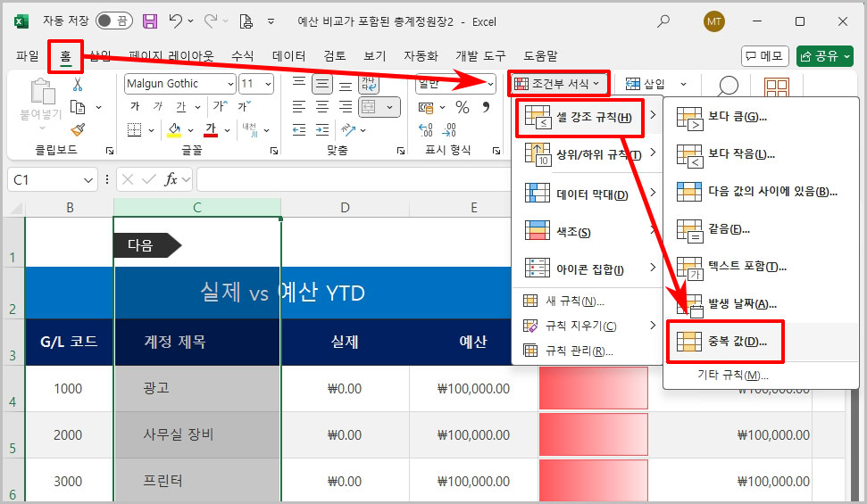The image size is (867, 504).
Task: Click the red font color icon
Action: 211,130
